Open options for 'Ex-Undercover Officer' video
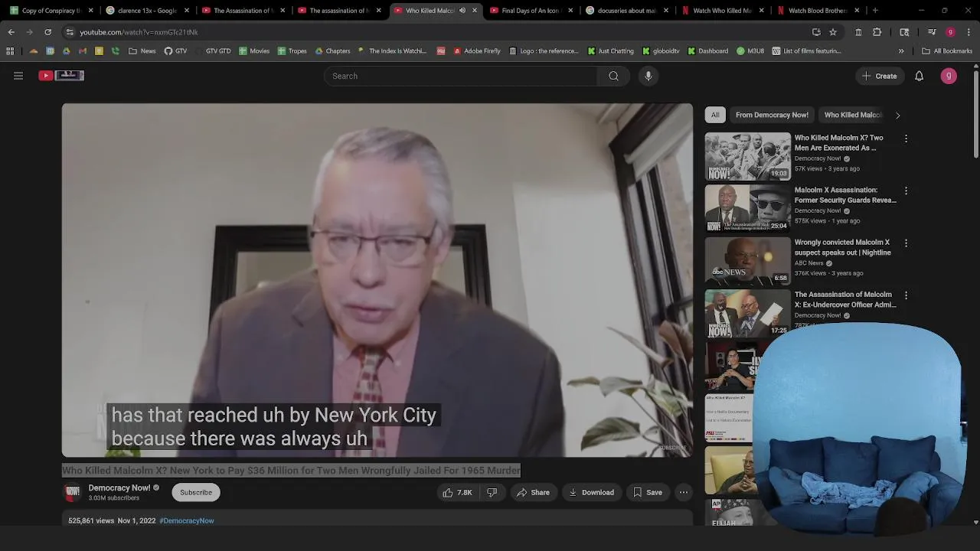The image size is (980, 551). tap(906, 295)
